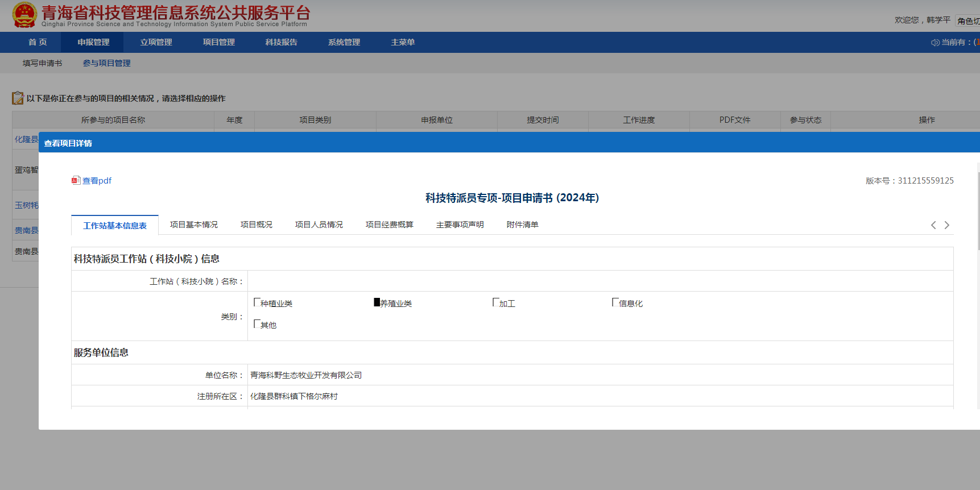Open the 首页 menu
Image resolution: width=980 pixels, height=490 pixels.
(38, 43)
